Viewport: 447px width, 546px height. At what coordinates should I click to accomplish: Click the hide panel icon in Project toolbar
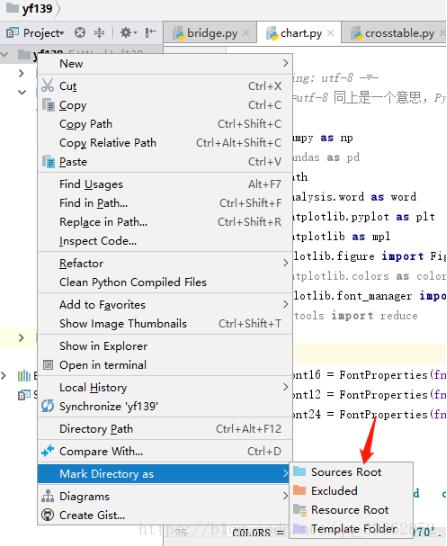coord(150,33)
